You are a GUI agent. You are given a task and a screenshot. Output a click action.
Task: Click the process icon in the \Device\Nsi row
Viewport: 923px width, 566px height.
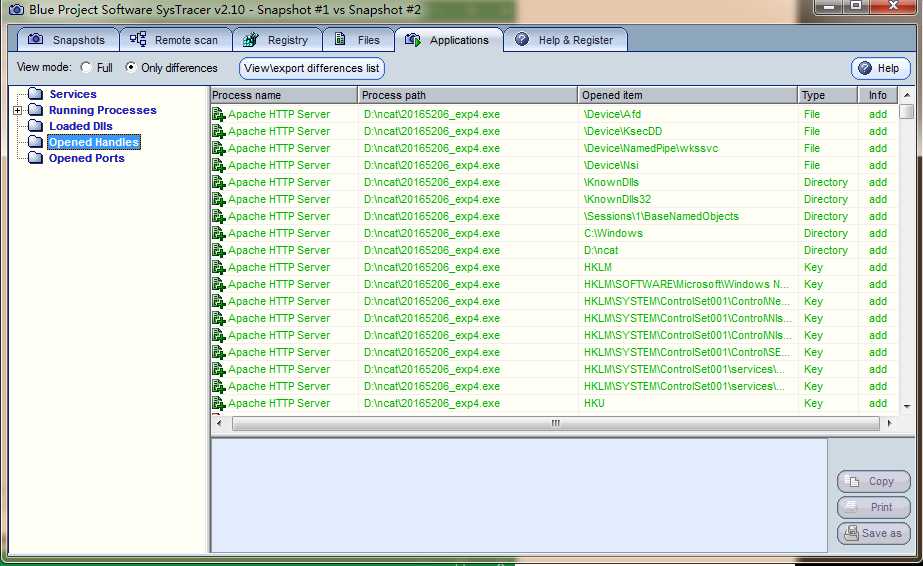(218, 166)
